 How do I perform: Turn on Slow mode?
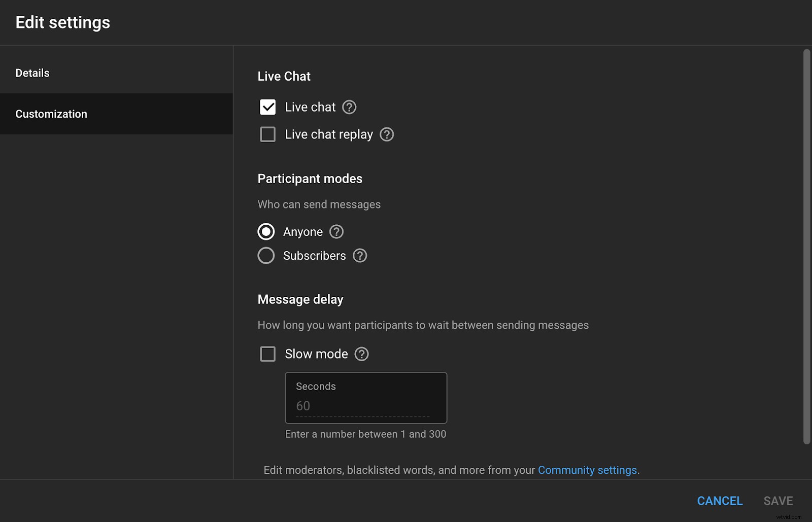pos(267,354)
